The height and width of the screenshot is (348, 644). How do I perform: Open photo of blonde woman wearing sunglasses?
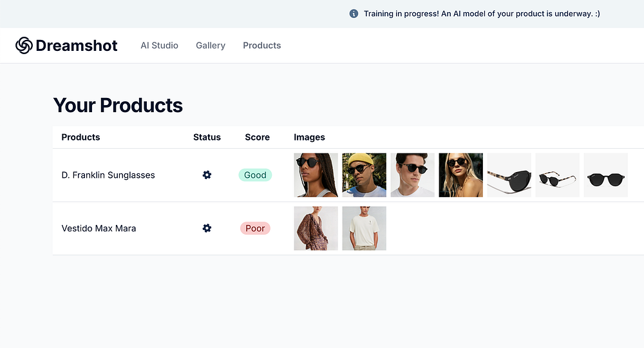(460, 175)
